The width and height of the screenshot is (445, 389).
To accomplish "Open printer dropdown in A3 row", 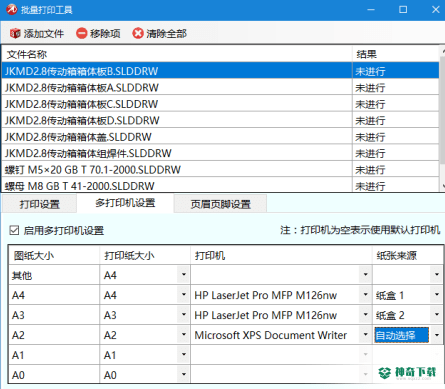I will point(365,315).
